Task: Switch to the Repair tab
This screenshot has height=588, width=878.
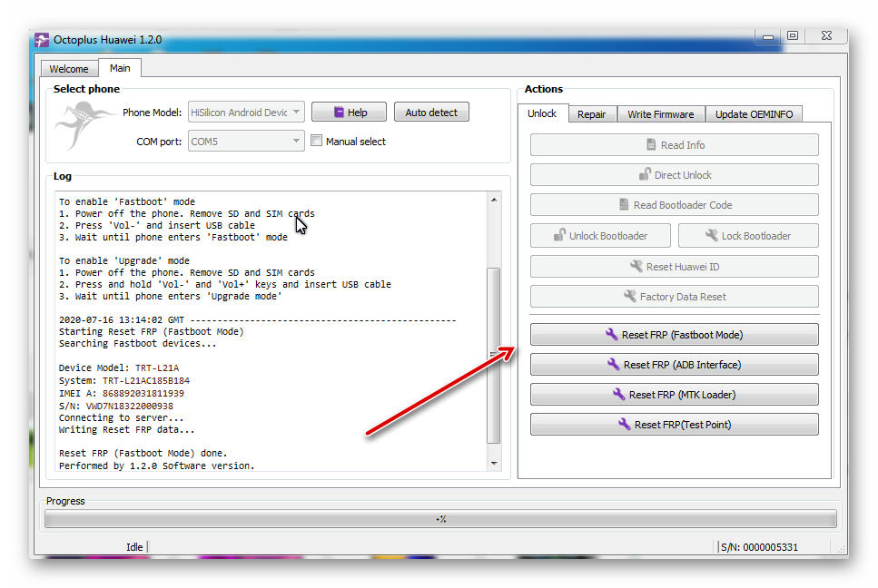Action: pos(592,114)
